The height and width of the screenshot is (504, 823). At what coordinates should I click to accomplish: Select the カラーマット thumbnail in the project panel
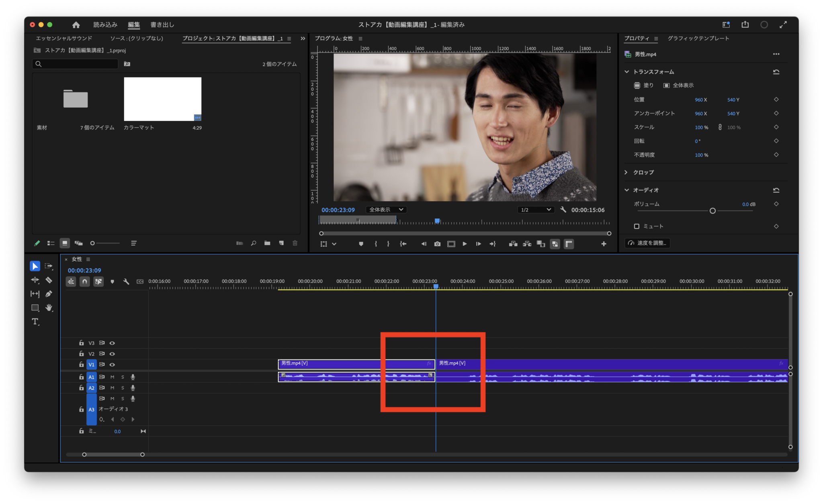tap(162, 99)
